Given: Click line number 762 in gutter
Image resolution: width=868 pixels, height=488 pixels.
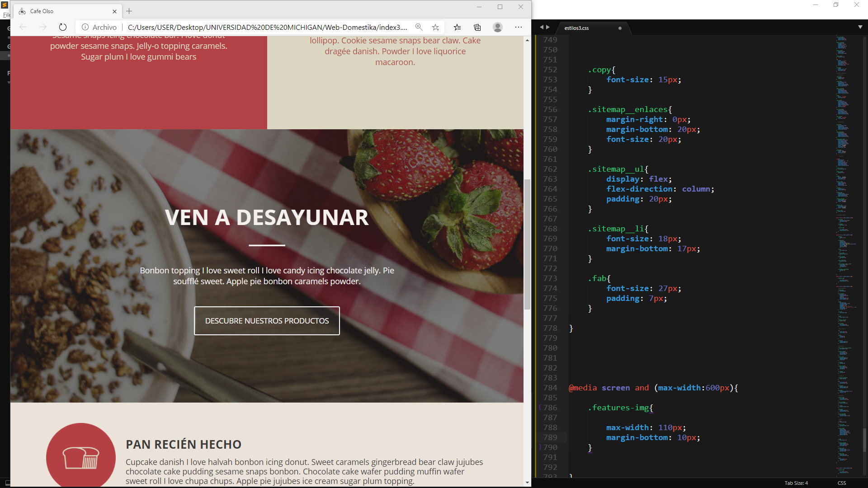Looking at the screenshot, I should coord(550,169).
